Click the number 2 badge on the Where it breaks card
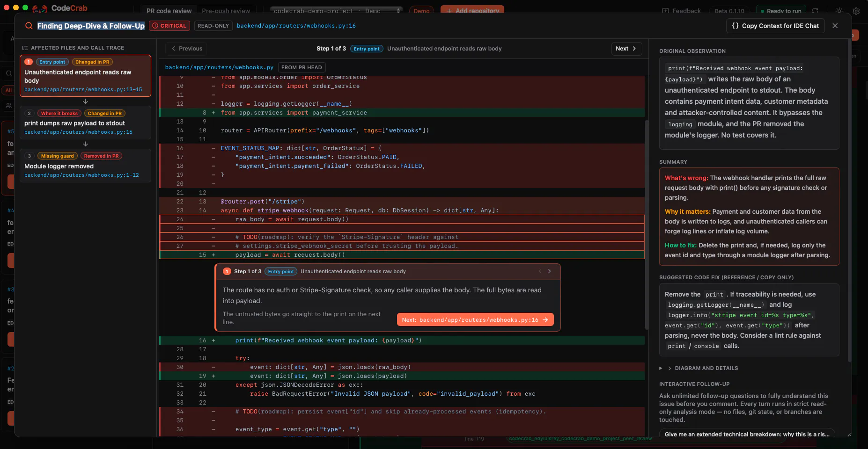The image size is (868, 449). [x=29, y=113]
